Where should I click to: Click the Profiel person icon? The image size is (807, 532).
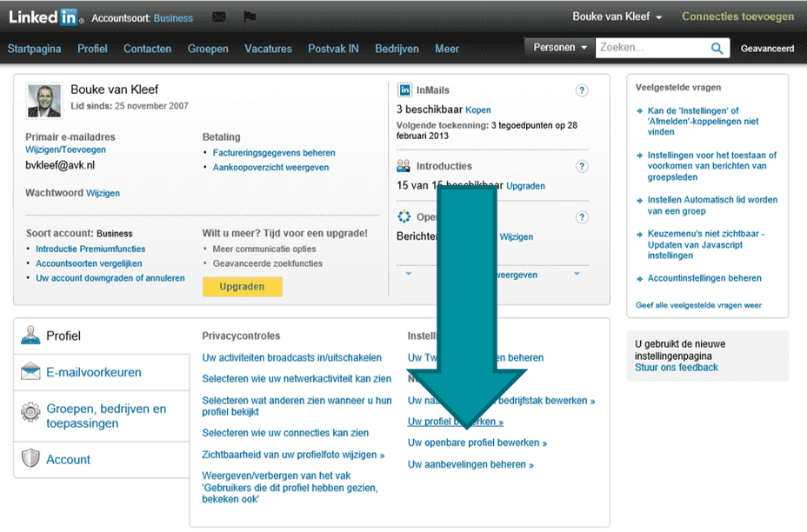30,336
